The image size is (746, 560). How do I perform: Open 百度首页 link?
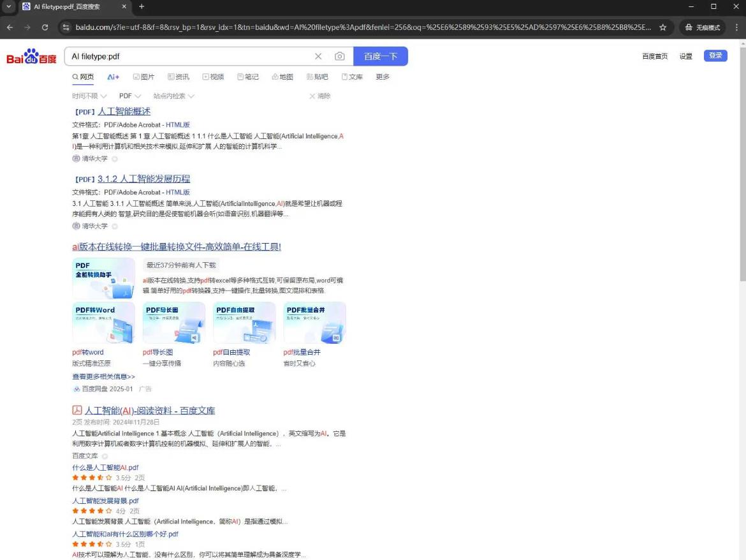(x=655, y=56)
